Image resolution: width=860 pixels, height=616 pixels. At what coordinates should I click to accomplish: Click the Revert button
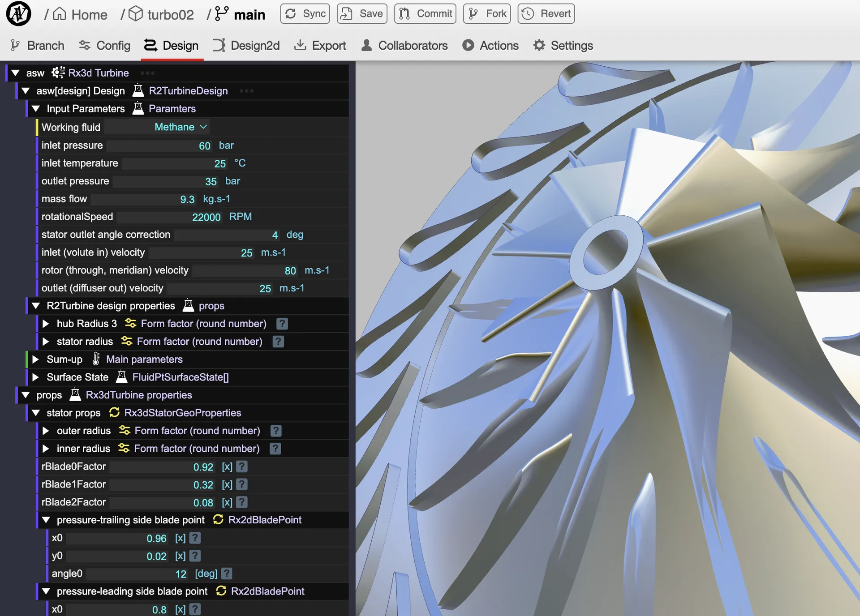[x=546, y=13]
